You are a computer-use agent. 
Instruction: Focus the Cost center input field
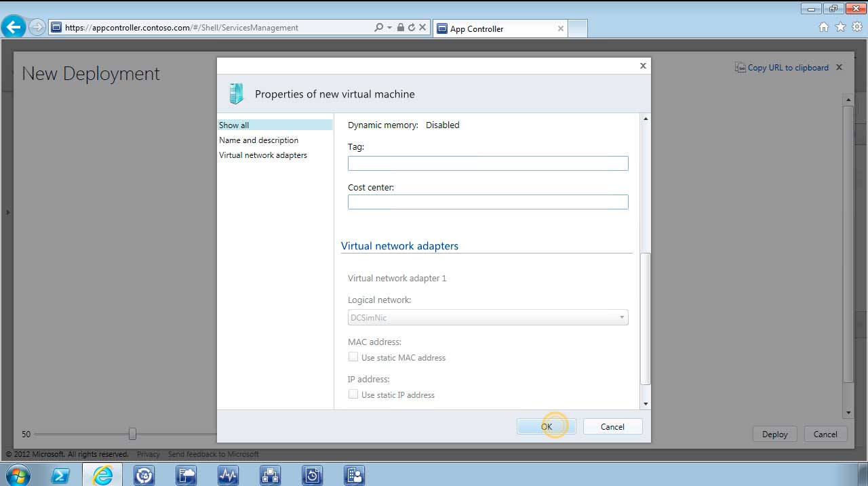coord(488,202)
